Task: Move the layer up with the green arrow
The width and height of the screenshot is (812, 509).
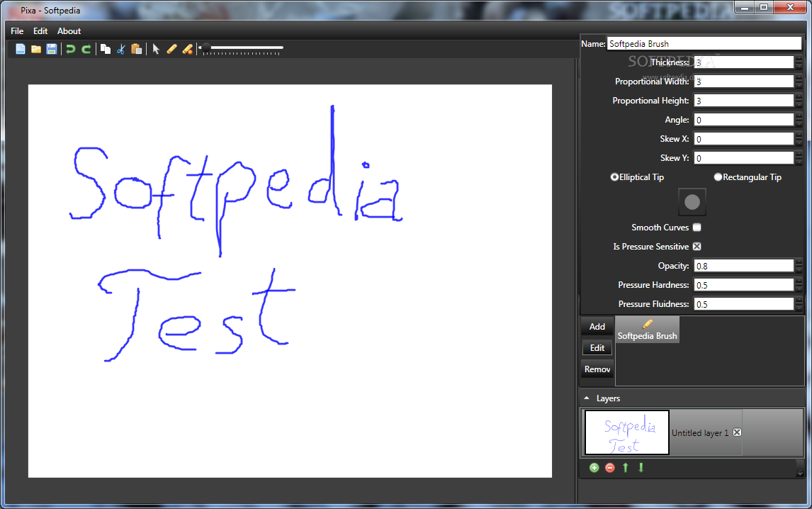Action: (x=625, y=468)
